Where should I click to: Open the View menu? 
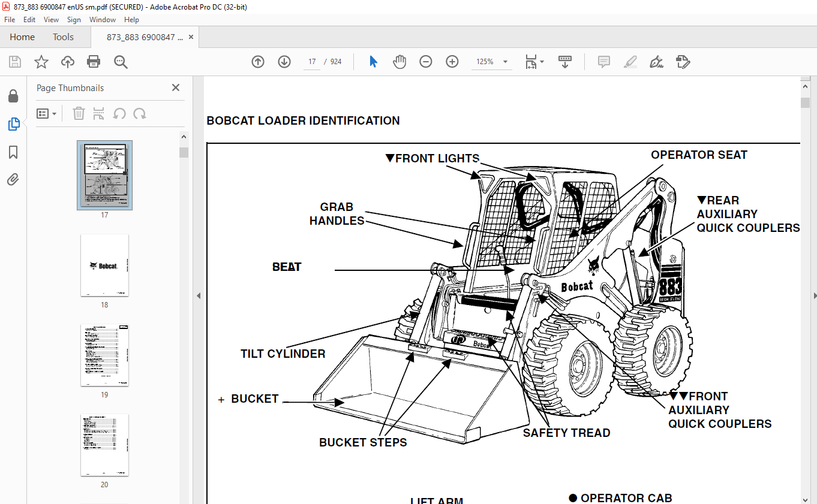[x=52, y=20]
